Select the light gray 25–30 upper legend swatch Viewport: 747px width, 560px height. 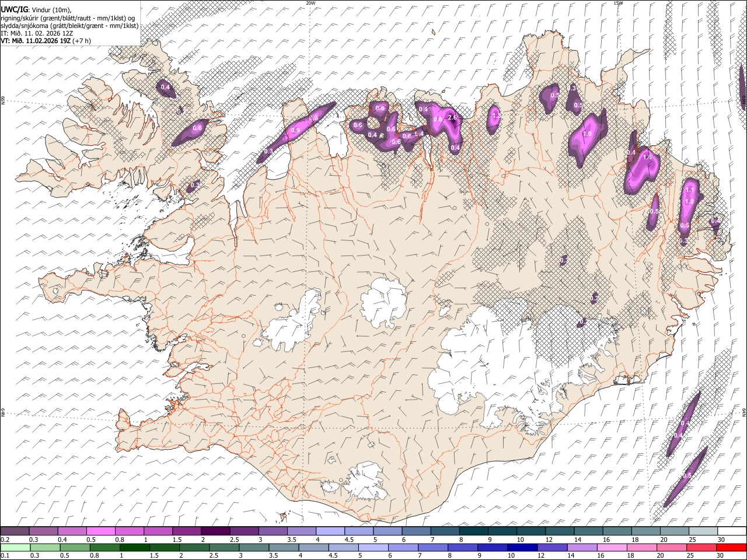[x=703, y=531]
